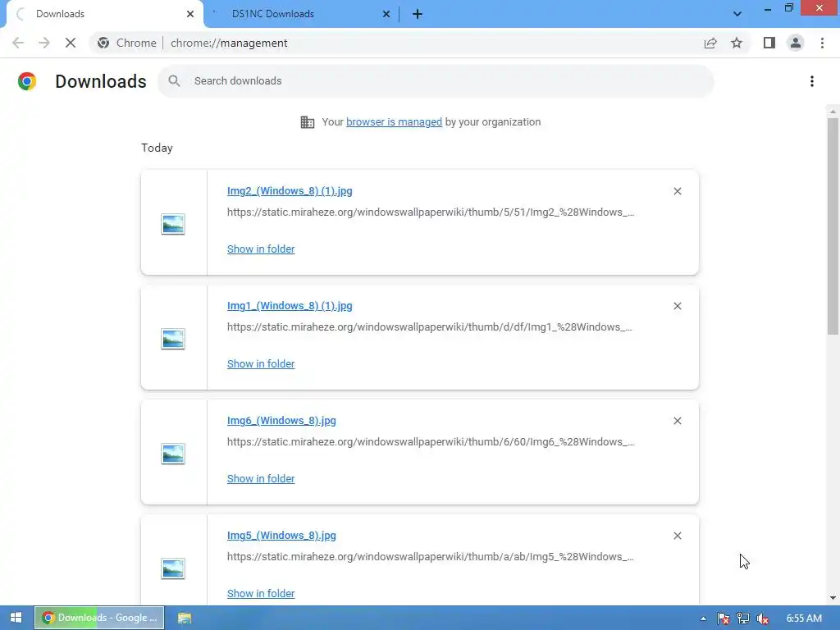This screenshot has width=840, height=630.
Task: Click the scrollbar up arrow
Action: tap(833, 111)
